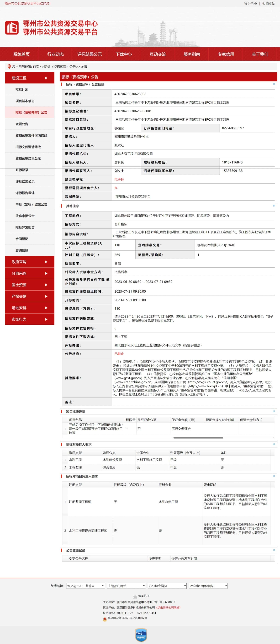
Task: Click the location pin icon in breadcrumb
Action: click(x=9, y=66)
